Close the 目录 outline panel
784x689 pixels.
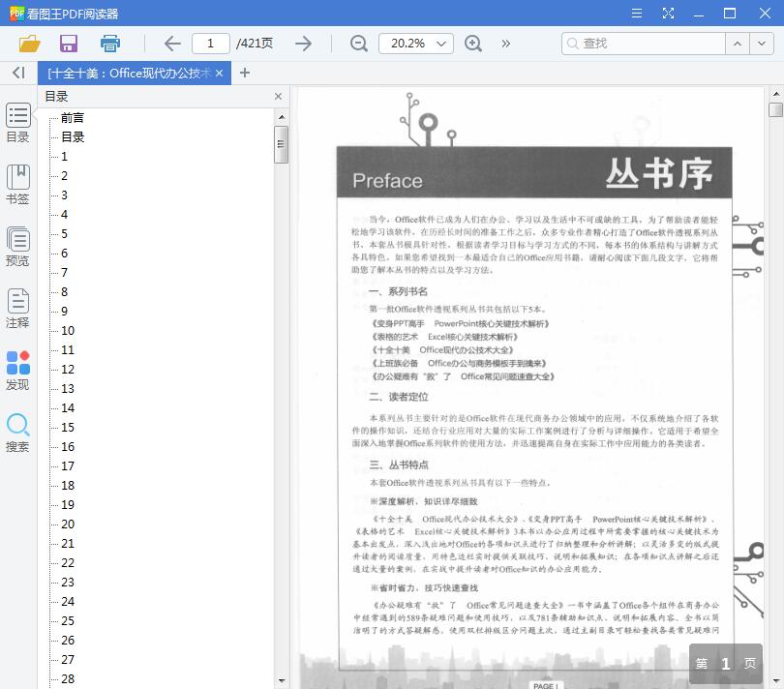tap(278, 97)
